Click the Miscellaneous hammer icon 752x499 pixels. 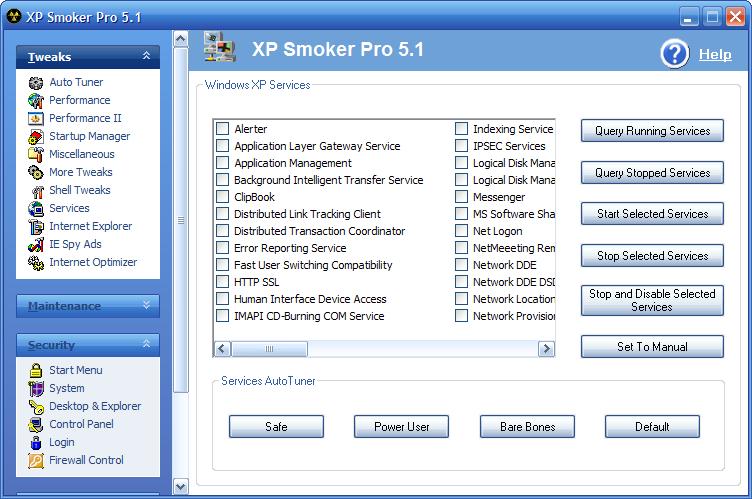35,154
